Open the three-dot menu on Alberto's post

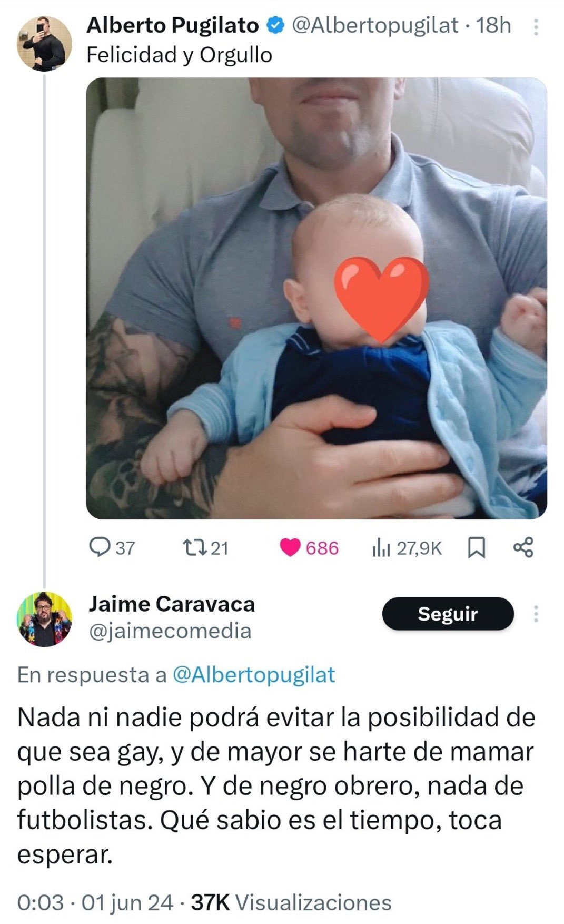click(x=536, y=27)
